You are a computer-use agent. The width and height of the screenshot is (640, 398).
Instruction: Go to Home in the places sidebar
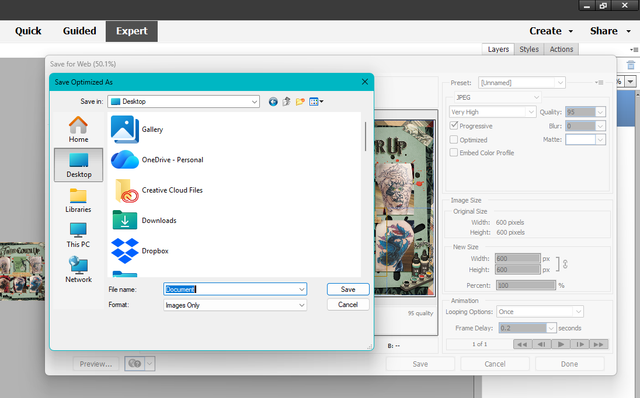tap(78, 129)
